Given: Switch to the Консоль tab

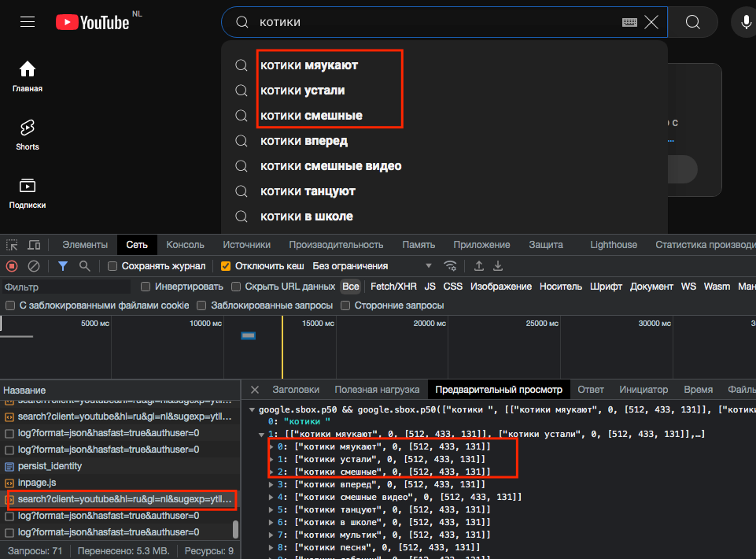Looking at the screenshot, I should [185, 245].
